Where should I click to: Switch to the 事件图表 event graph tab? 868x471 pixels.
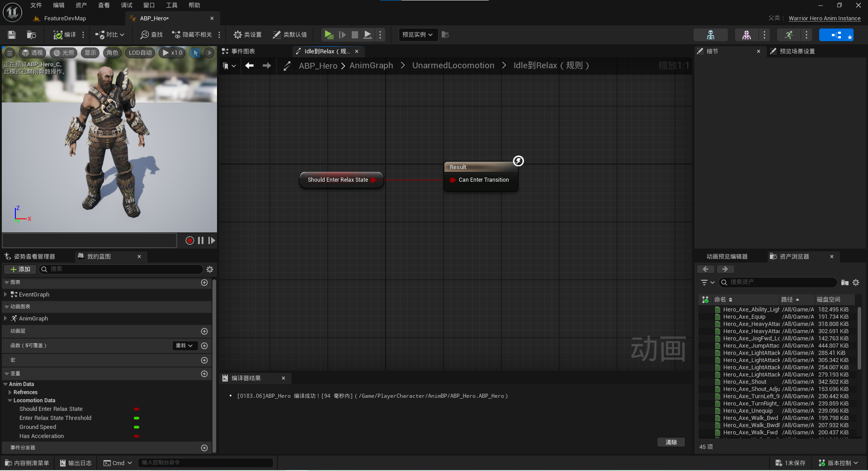(x=239, y=51)
